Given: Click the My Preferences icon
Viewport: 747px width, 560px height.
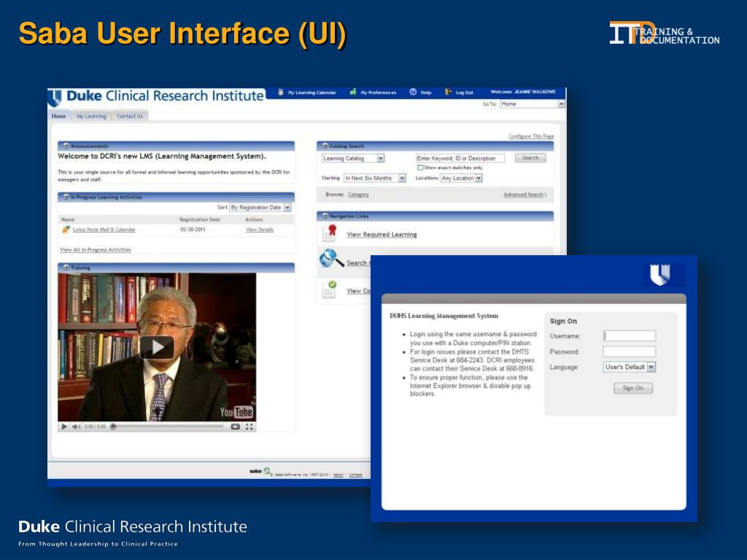Looking at the screenshot, I should [353, 92].
